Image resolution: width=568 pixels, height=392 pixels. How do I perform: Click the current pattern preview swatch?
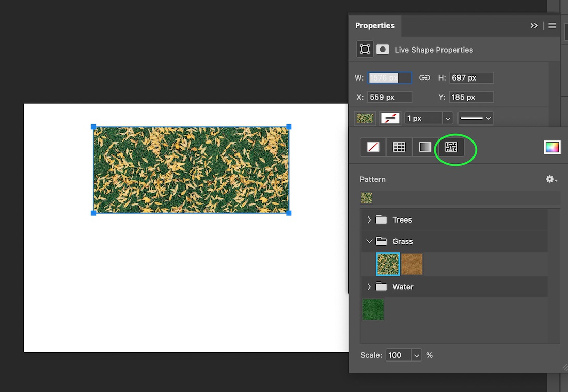367,198
